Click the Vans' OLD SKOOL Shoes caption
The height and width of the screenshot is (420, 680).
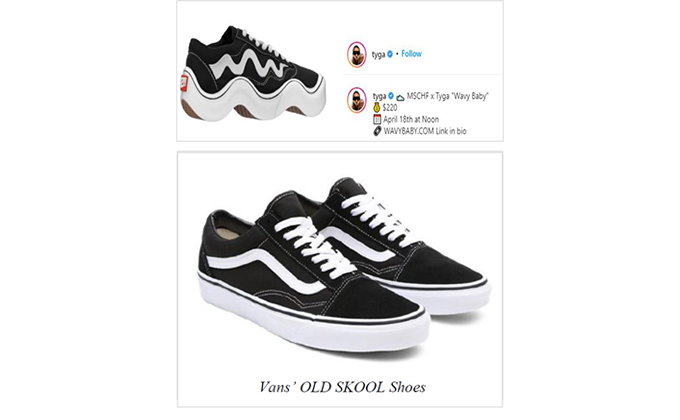[342, 387]
